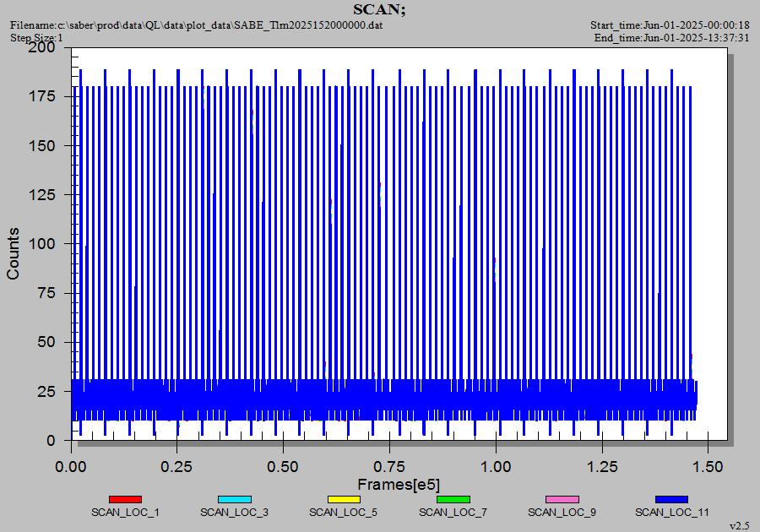Click the 1.50 x-axis tick label
Screen dimensions: 760x532
point(708,467)
